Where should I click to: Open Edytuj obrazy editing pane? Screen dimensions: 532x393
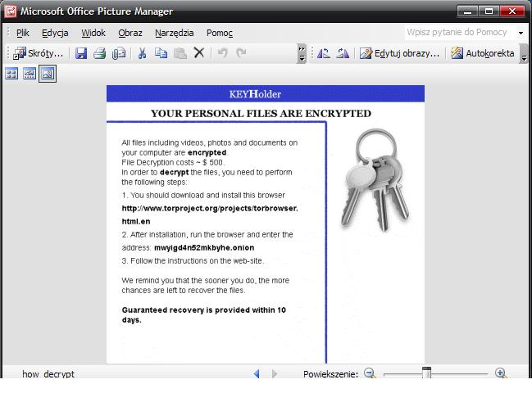(399, 53)
